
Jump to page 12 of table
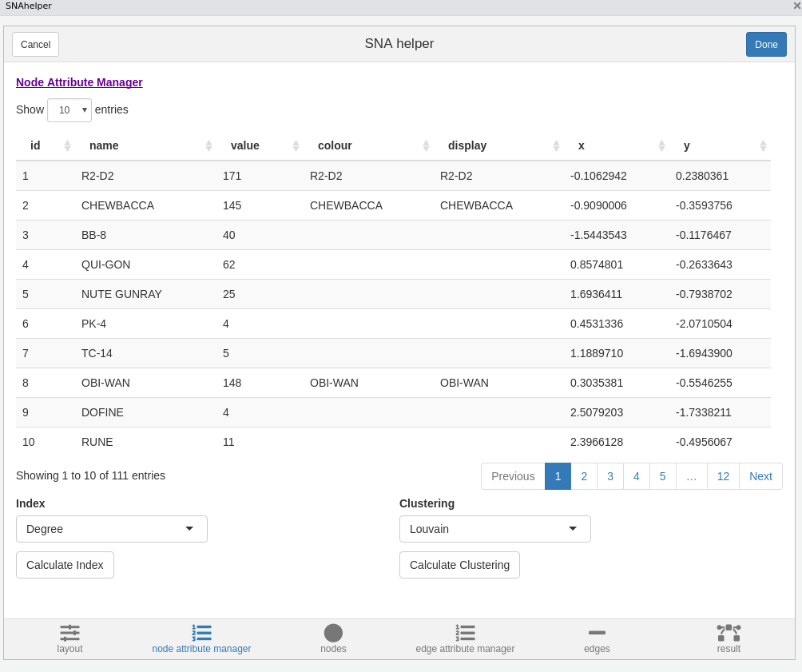pyautogui.click(x=723, y=476)
